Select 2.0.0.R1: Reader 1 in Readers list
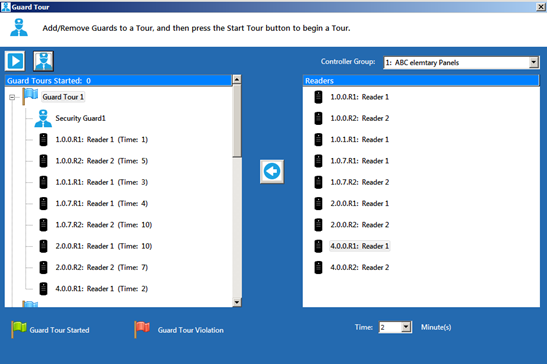Viewport: 547px width, 364px height. click(x=359, y=203)
